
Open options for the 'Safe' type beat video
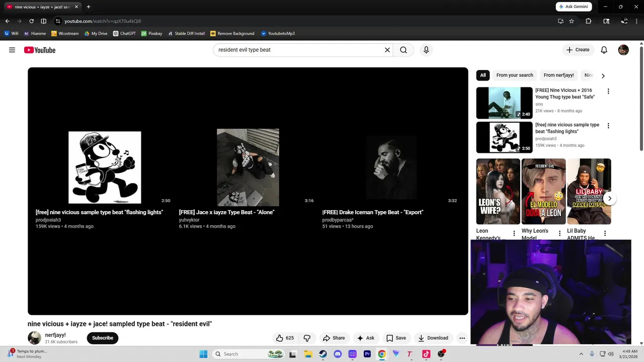[x=608, y=91]
